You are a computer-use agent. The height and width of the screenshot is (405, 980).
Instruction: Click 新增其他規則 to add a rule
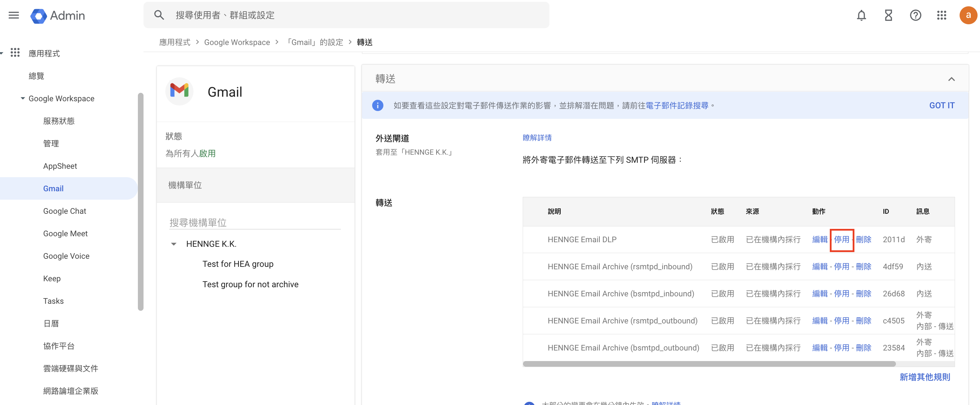point(924,377)
